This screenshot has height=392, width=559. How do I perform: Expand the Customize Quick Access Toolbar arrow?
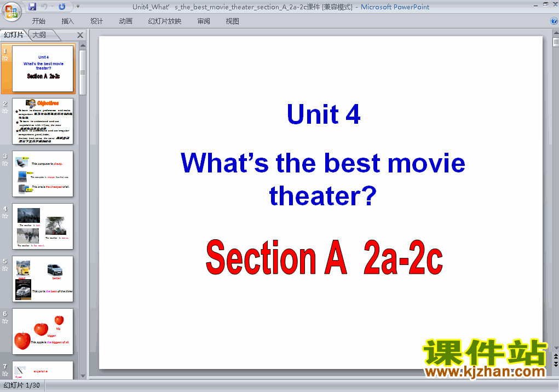[x=78, y=7]
